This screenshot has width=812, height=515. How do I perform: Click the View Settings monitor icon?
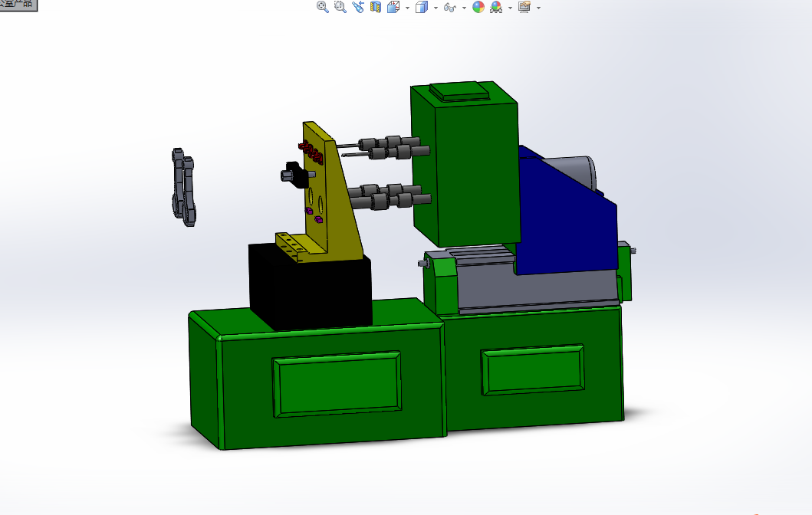click(524, 7)
